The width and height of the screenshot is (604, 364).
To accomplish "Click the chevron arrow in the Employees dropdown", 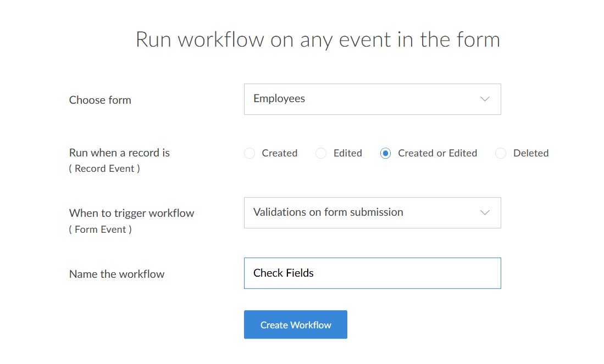I will [485, 99].
